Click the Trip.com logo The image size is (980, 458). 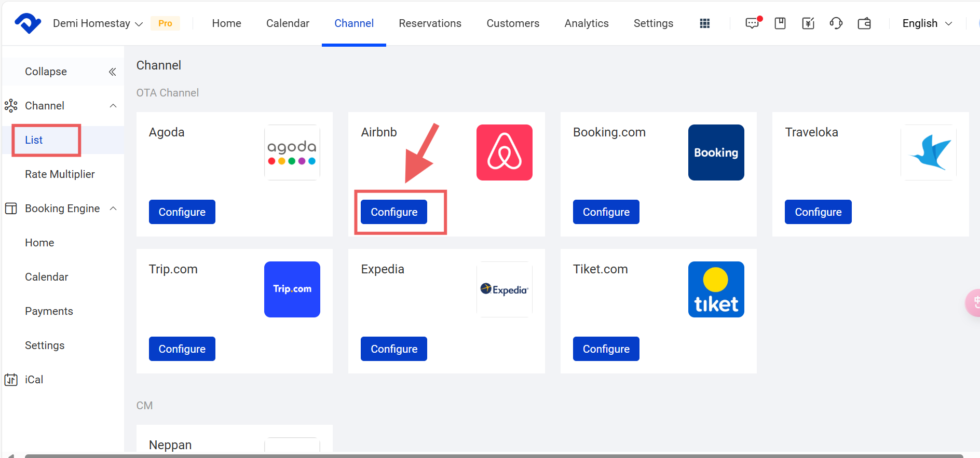tap(292, 289)
